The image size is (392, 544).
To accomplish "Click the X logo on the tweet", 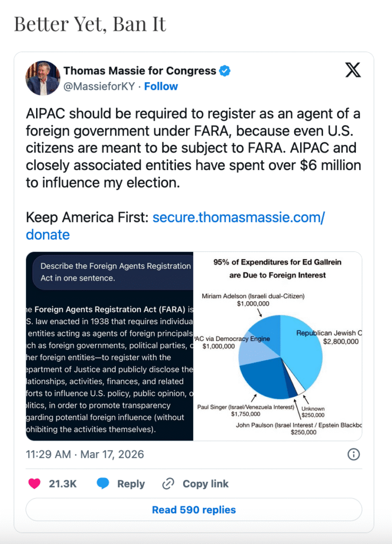I will (x=353, y=71).
